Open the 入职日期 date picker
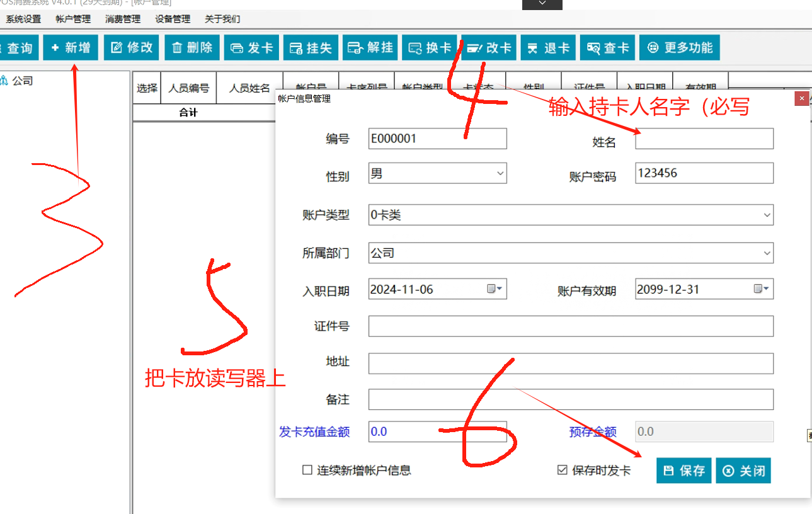The width and height of the screenshot is (812, 514). tap(495, 289)
